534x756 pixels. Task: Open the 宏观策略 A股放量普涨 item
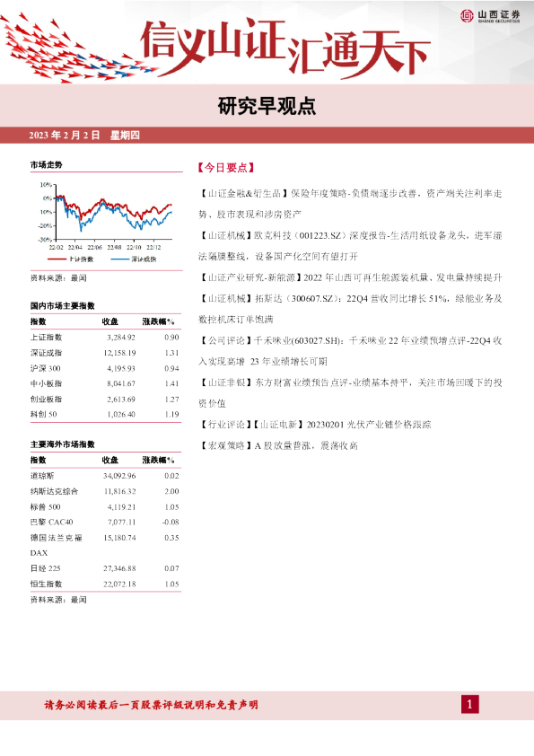[x=278, y=445]
